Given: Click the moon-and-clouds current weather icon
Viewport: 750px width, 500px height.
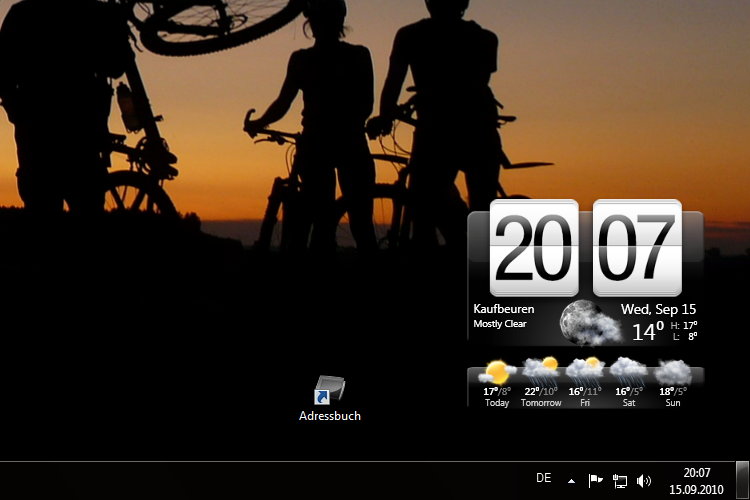Looking at the screenshot, I should point(587,321).
